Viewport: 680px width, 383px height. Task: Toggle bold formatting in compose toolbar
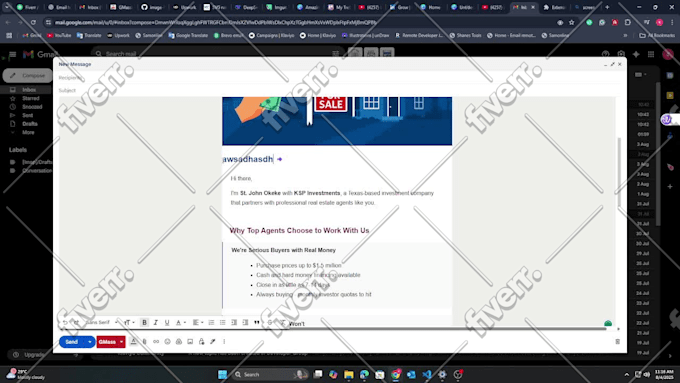[x=144, y=322]
